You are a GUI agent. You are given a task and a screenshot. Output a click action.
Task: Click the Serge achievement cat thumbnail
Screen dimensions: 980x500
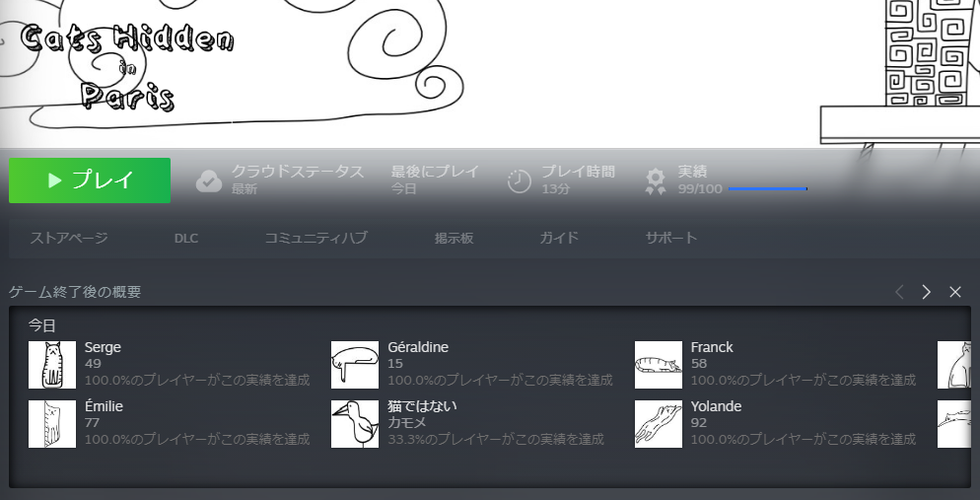[x=52, y=364]
